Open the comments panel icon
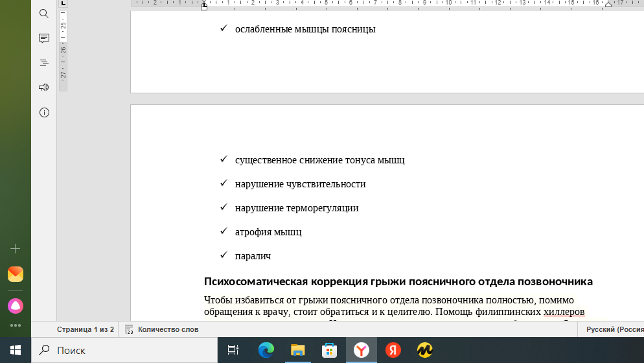644x363 pixels. [44, 38]
